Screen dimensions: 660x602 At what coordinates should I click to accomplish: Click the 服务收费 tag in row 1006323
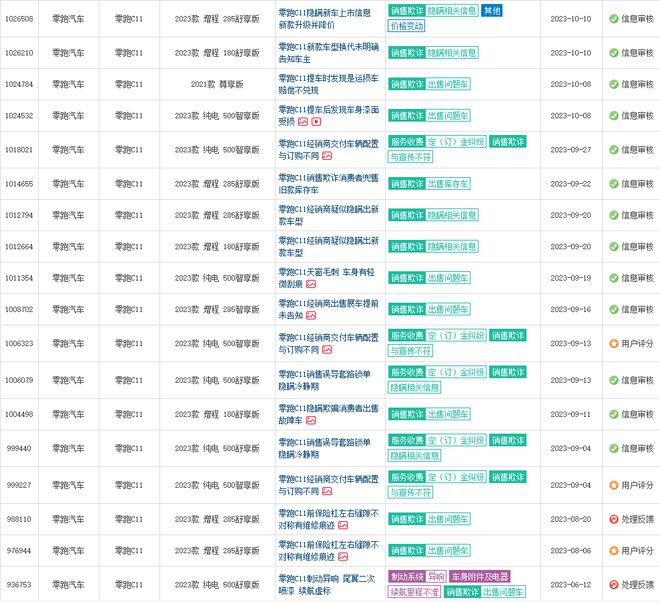[x=407, y=336]
